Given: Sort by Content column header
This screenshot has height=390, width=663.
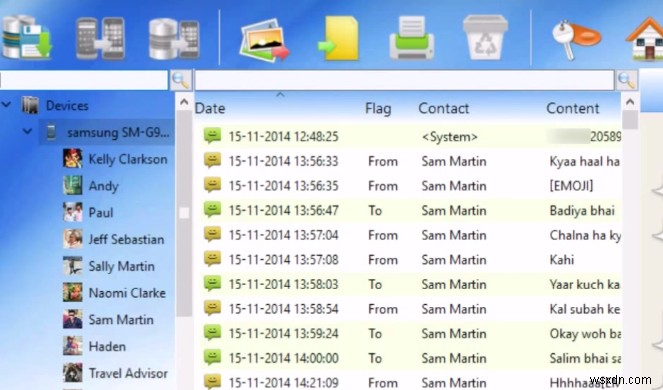Looking at the screenshot, I should 573,109.
